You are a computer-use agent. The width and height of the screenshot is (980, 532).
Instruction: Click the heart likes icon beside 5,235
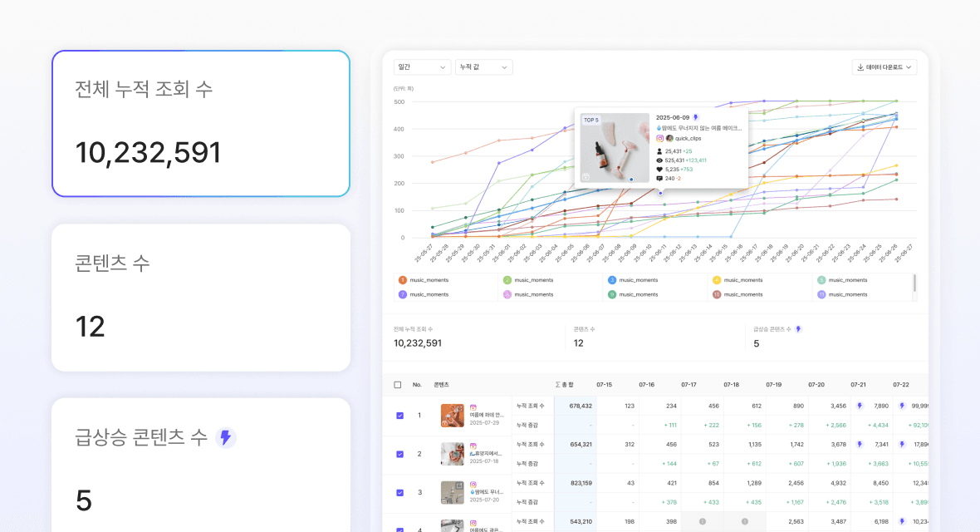point(659,169)
